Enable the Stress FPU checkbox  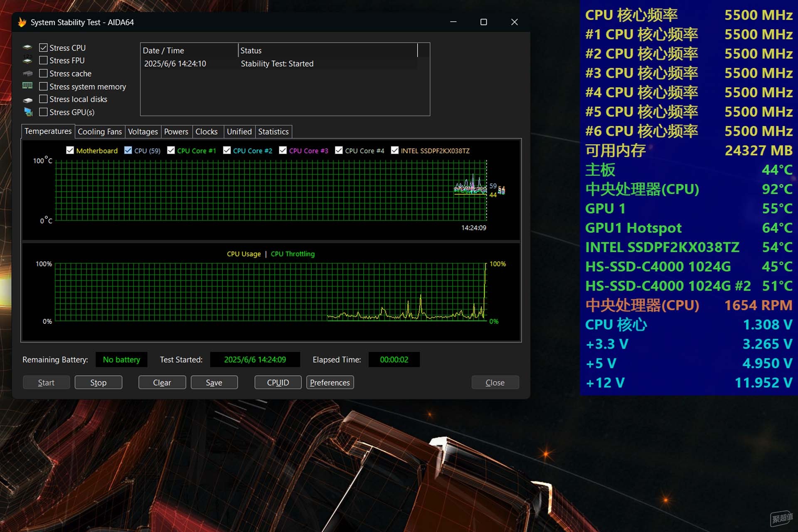point(43,60)
